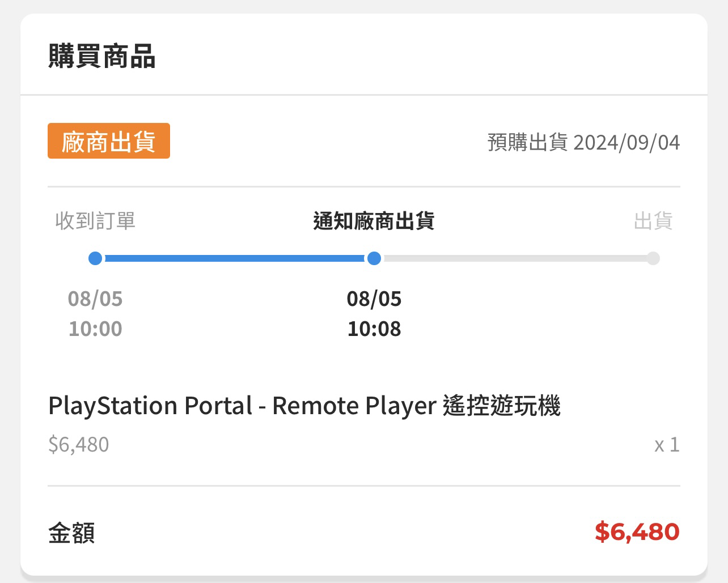Select the 通知廠商出貨 progress dot
Screen dimensions: 728x583
[374, 259]
